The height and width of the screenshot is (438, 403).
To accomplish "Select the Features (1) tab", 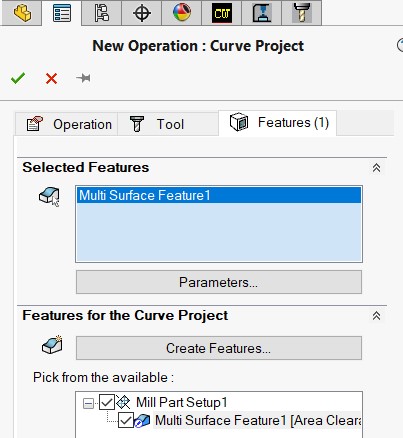I will coord(277,123).
